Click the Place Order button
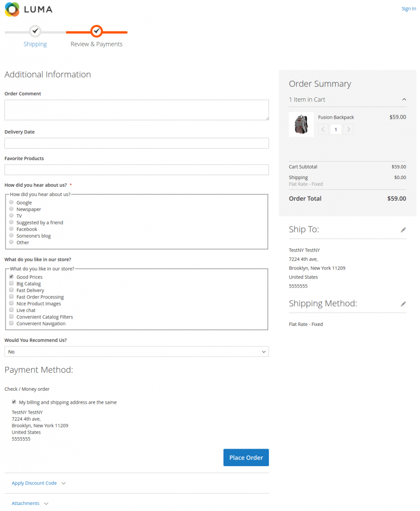The height and width of the screenshot is (511, 420). 246,457
